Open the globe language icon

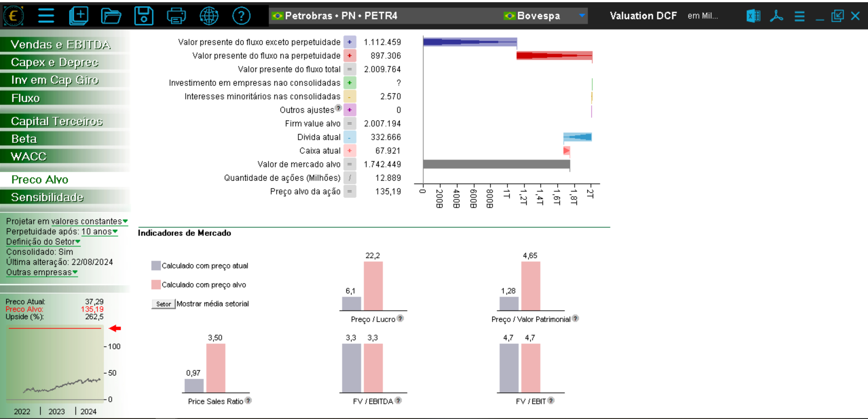point(209,16)
